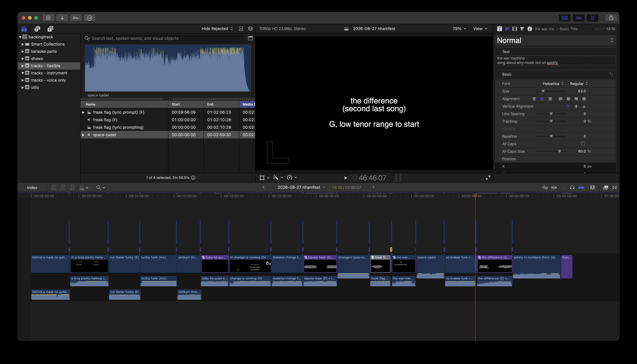The height and width of the screenshot is (364, 637).
Task: Select freak flag (F) clip row
Action: (168, 120)
